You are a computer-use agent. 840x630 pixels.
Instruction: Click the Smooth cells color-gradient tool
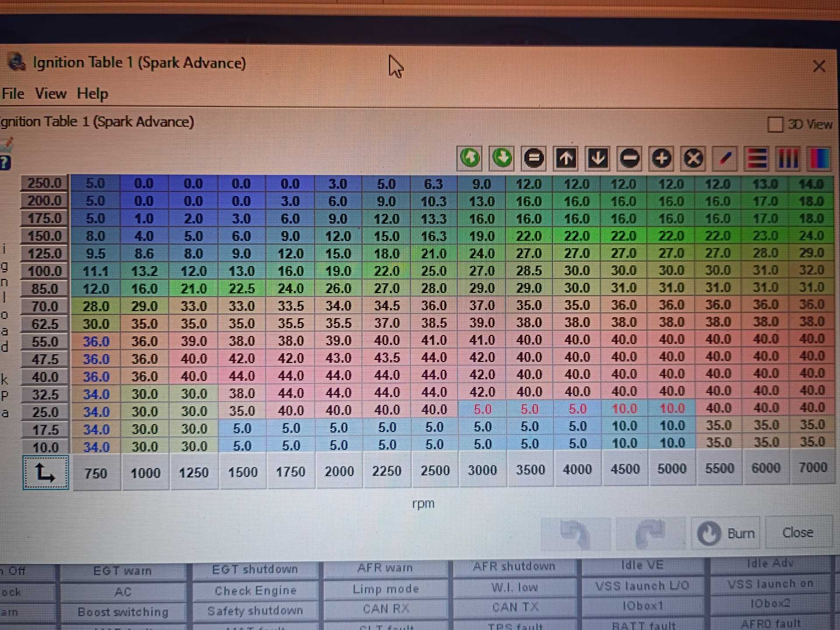(x=819, y=158)
